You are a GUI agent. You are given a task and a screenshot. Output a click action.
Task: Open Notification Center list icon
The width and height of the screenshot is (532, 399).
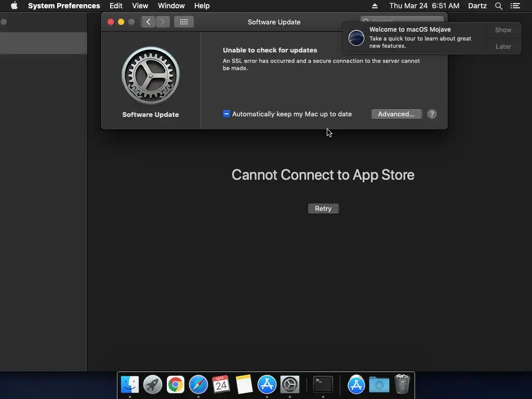tap(515, 6)
